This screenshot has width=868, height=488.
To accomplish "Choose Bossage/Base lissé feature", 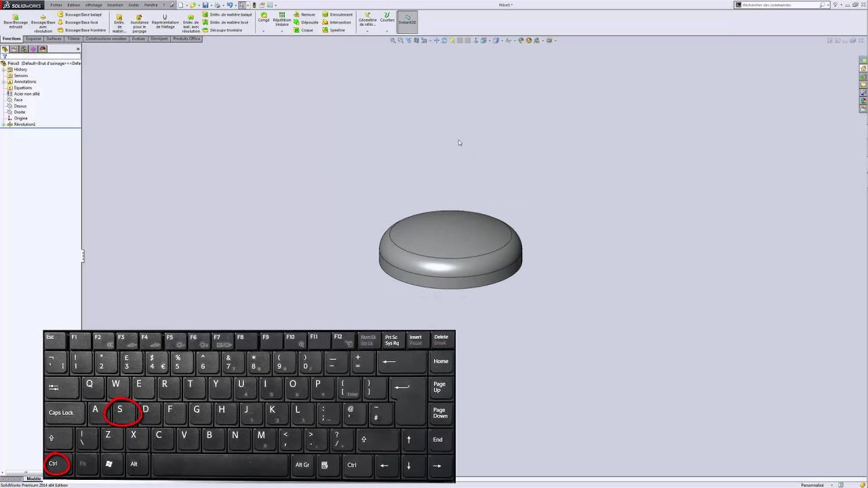I will tap(78, 22).
